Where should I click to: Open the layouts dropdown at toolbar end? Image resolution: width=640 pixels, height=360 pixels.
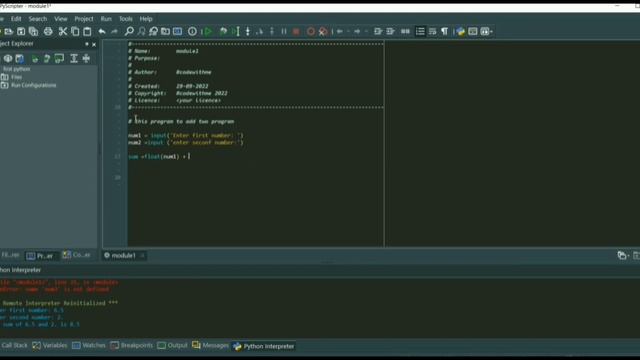pos(487,31)
